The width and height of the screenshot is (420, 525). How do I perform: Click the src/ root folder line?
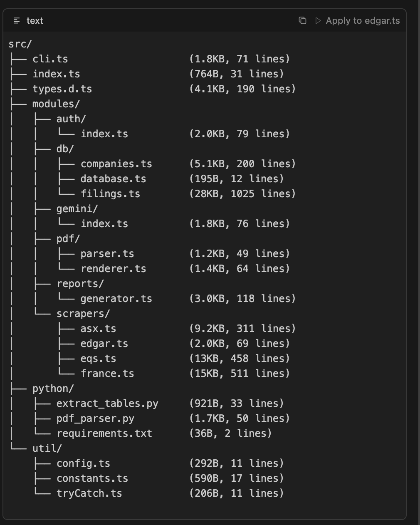[x=20, y=44]
